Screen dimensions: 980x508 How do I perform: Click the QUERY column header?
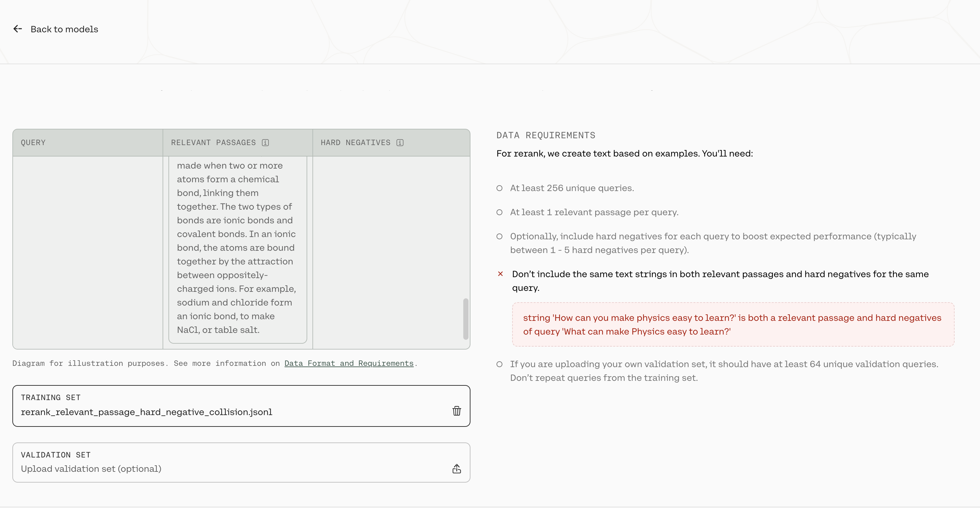pos(33,142)
